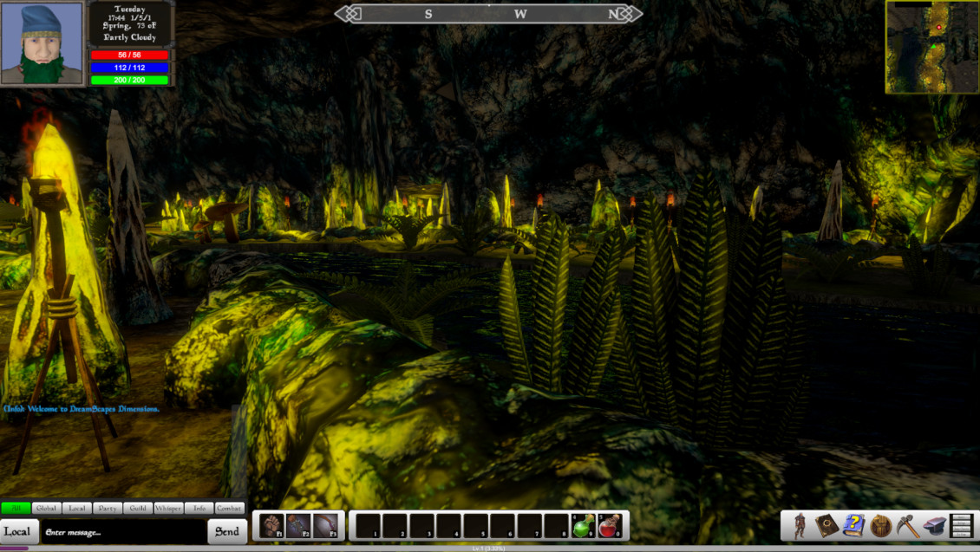This screenshot has width=980, height=552.
Task: Select the gauntlet item in hotbar slot F1
Action: [x=270, y=526]
